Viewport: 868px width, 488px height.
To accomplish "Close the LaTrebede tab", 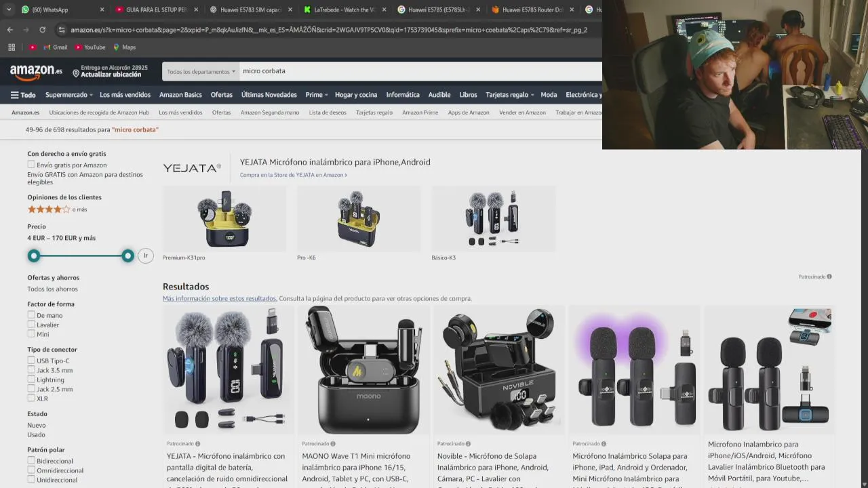I will coord(384,9).
